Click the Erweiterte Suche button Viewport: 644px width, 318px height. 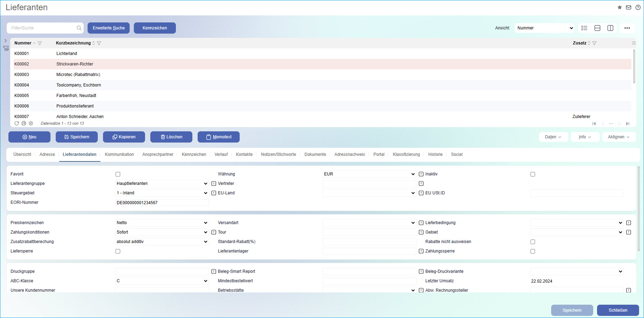click(x=109, y=28)
